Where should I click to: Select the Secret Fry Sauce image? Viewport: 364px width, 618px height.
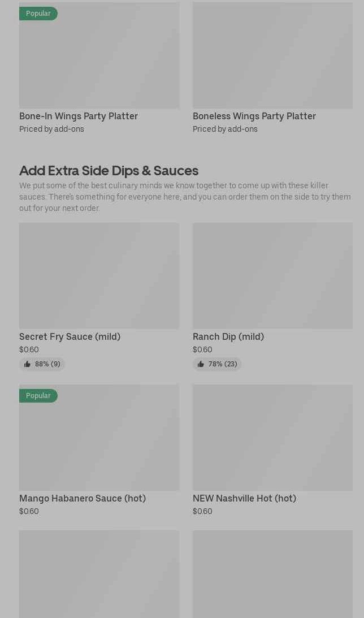pos(99,275)
